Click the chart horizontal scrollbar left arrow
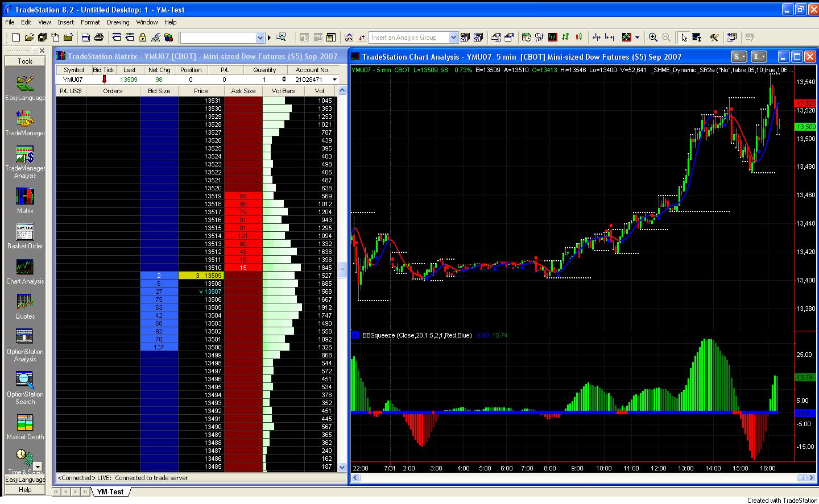This screenshot has width=819, height=504. pyautogui.click(x=355, y=478)
